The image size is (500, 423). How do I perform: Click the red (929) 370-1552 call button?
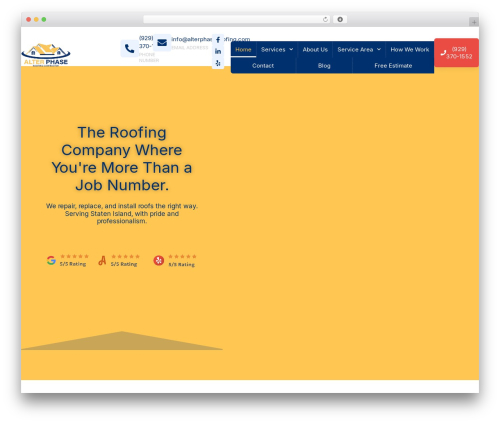click(456, 53)
